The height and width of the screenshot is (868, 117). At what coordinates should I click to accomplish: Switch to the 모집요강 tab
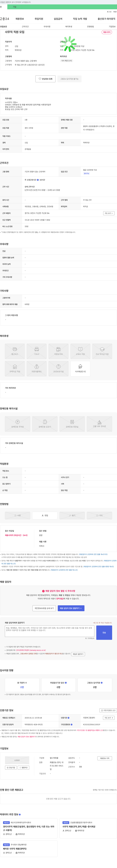[3, 27]
